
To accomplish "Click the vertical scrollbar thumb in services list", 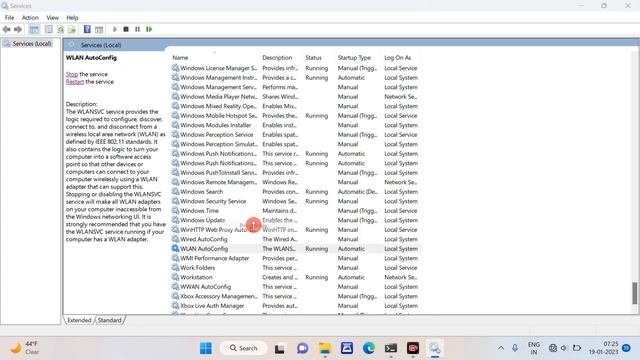I will tap(634, 293).
